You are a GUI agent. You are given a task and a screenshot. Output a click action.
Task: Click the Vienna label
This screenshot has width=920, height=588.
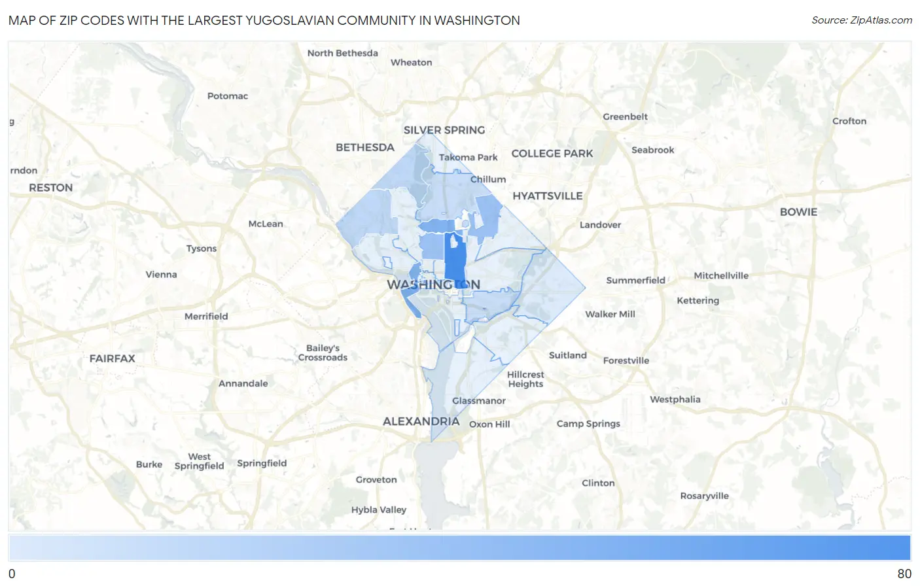(x=162, y=275)
